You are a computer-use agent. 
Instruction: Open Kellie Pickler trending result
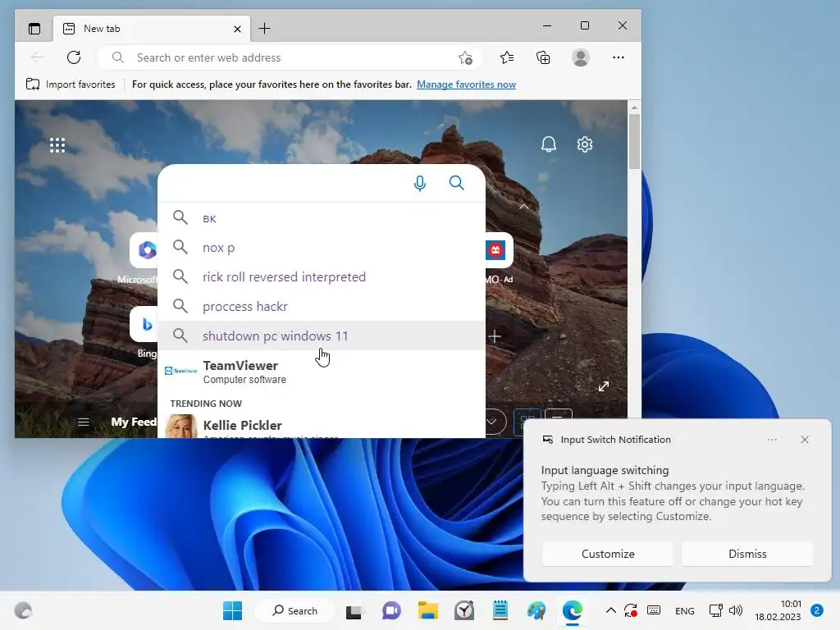point(322,427)
